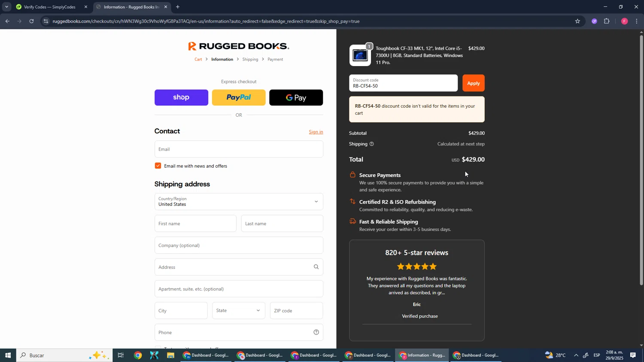Image resolution: width=644 pixels, height=362 pixels.
Task: Click address search magnifier icon
Action: click(x=316, y=267)
